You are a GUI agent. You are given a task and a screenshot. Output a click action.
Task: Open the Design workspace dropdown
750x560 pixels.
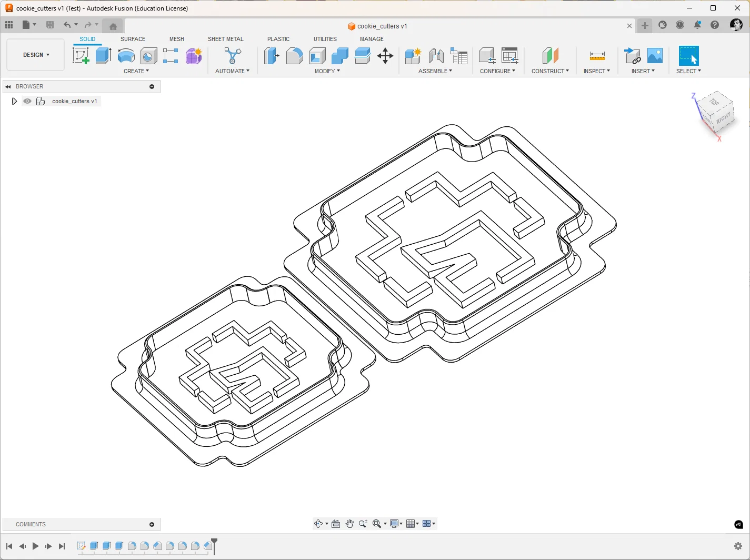tap(36, 55)
